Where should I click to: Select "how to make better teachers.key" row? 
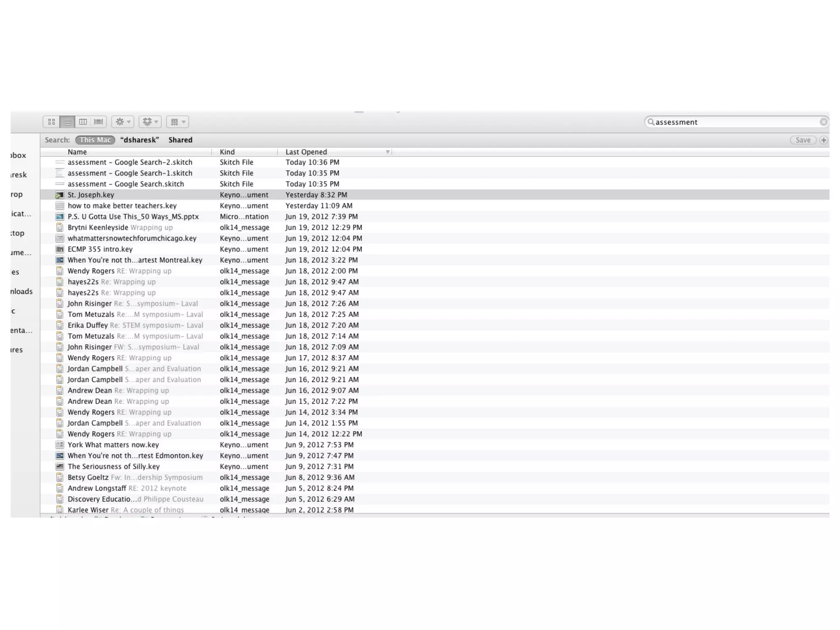[x=122, y=206]
